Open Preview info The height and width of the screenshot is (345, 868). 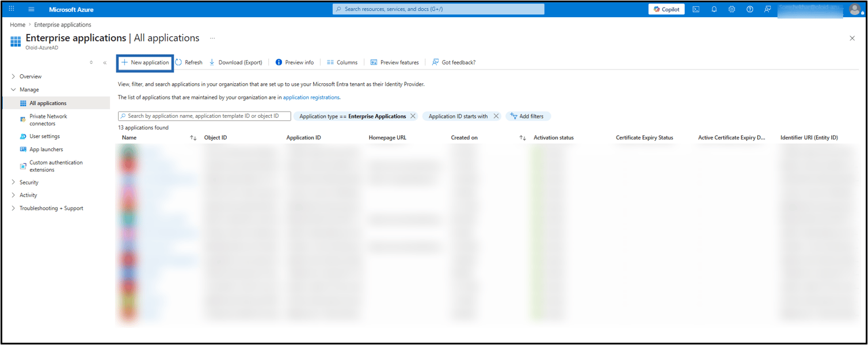click(x=295, y=63)
